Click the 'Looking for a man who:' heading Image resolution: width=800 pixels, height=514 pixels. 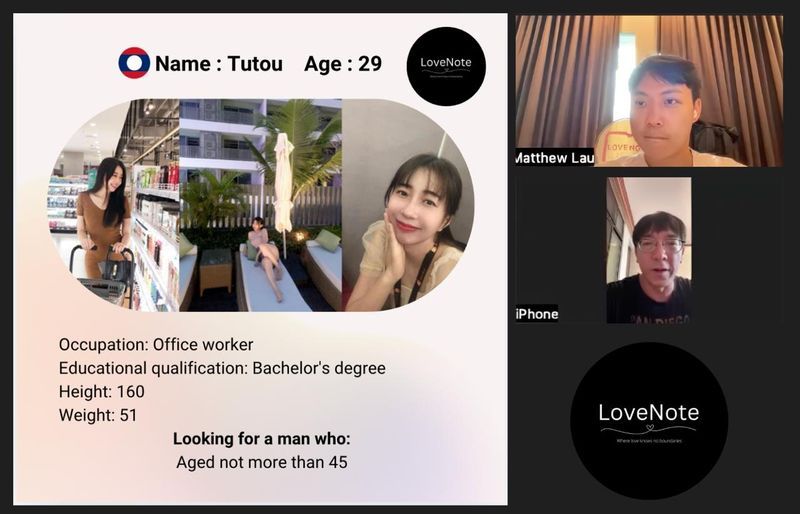261,439
